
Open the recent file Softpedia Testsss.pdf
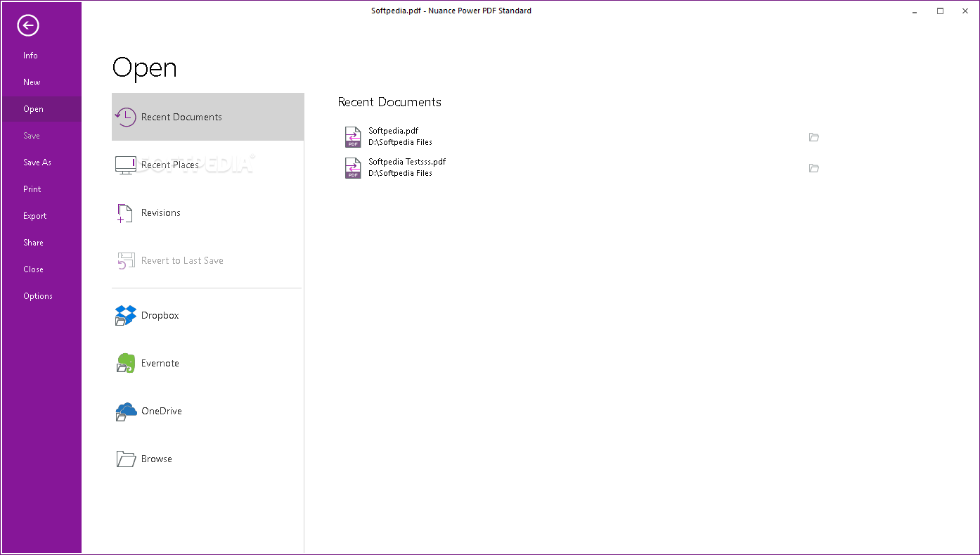pos(407,162)
